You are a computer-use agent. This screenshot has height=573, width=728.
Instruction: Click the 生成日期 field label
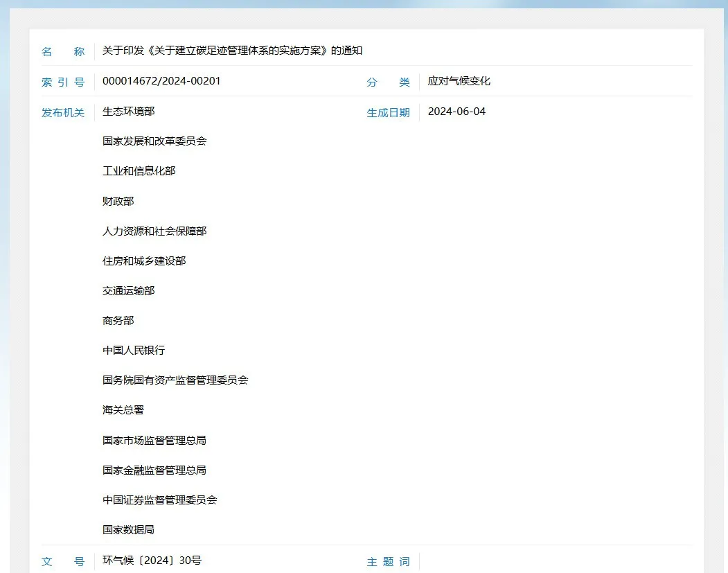pyautogui.click(x=389, y=112)
